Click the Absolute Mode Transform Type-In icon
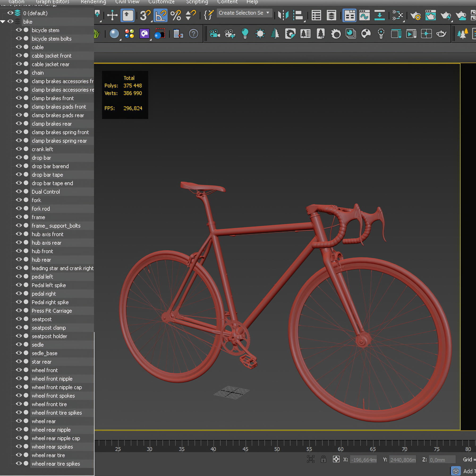 click(x=336, y=459)
